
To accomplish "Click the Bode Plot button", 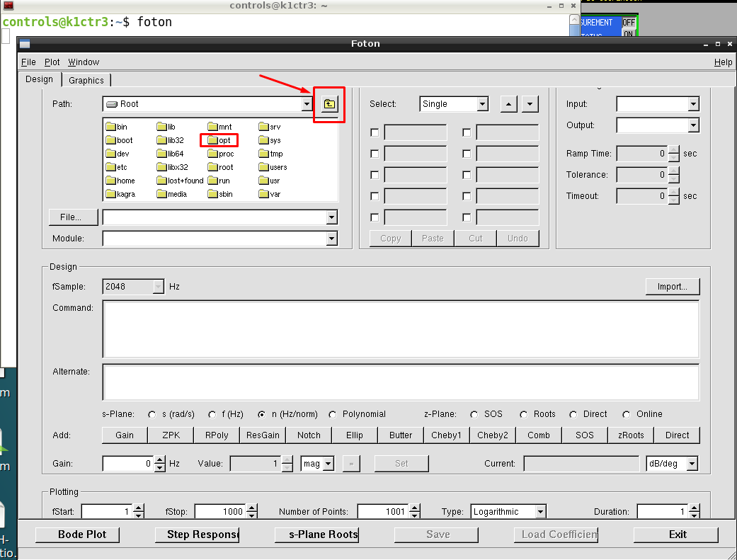I will pos(77,535).
